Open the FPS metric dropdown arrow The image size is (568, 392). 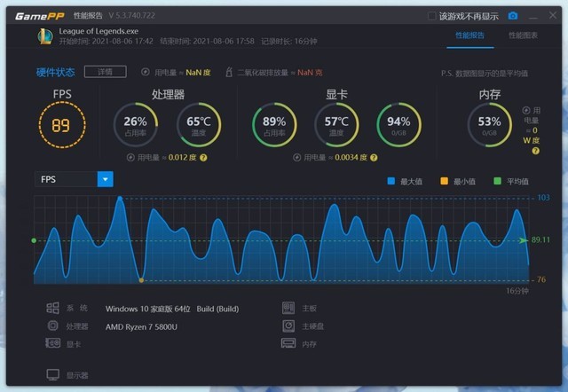pos(106,179)
